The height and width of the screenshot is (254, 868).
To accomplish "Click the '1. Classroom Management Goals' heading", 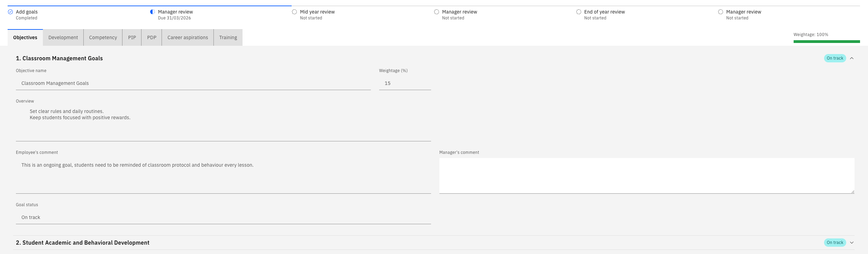I will click(x=60, y=58).
